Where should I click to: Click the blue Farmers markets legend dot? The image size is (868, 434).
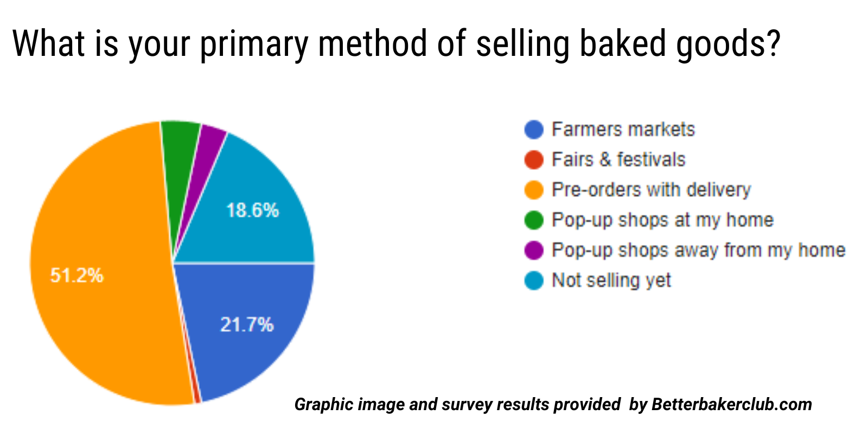click(534, 130)
